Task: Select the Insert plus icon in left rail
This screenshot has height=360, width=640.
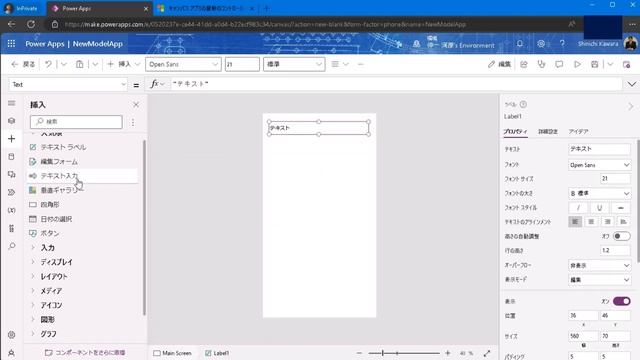Action: [11, 139]
